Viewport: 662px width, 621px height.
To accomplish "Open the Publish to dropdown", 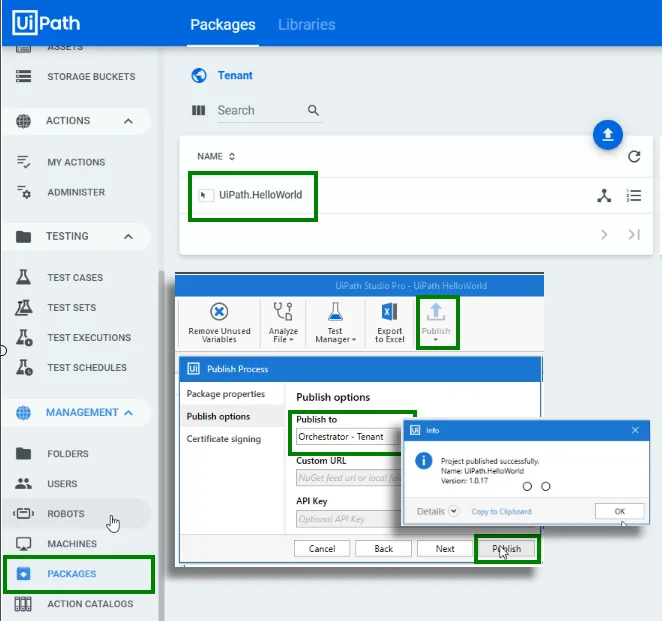I will click(348, 437).
